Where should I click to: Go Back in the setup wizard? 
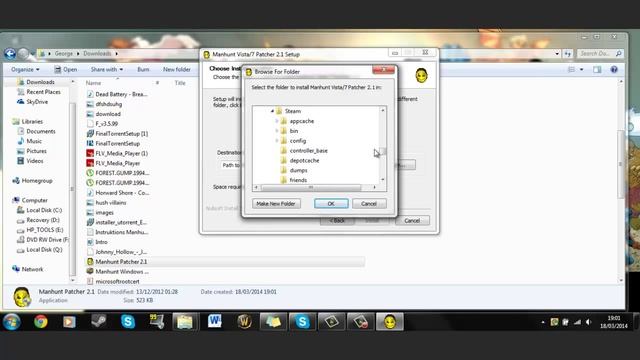pos(337,220)
